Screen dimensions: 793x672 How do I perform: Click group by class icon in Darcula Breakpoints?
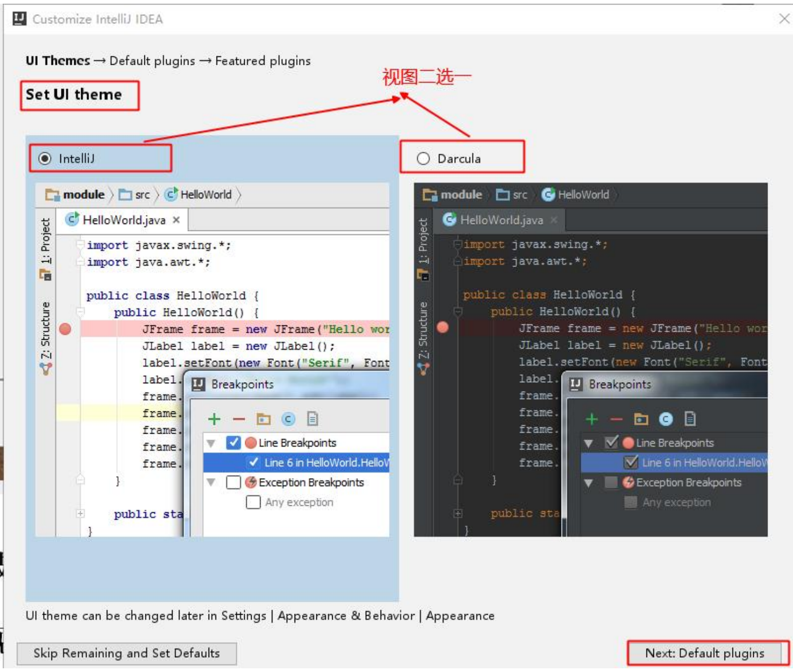pos(666,419)
